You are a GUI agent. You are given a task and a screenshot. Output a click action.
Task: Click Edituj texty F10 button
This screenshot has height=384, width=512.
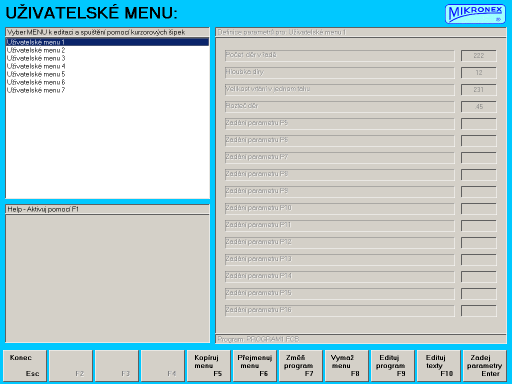click(439, 366)
